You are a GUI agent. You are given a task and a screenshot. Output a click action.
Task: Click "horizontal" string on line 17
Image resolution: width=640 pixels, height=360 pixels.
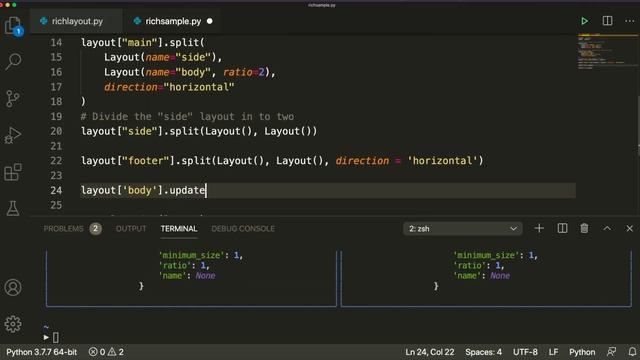point(199,87)
